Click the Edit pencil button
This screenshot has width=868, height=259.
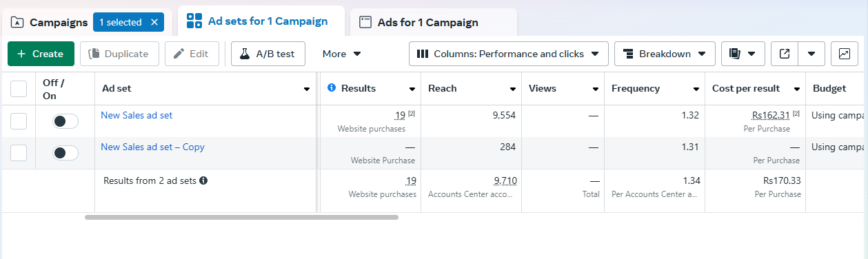(x=192, y=54)
